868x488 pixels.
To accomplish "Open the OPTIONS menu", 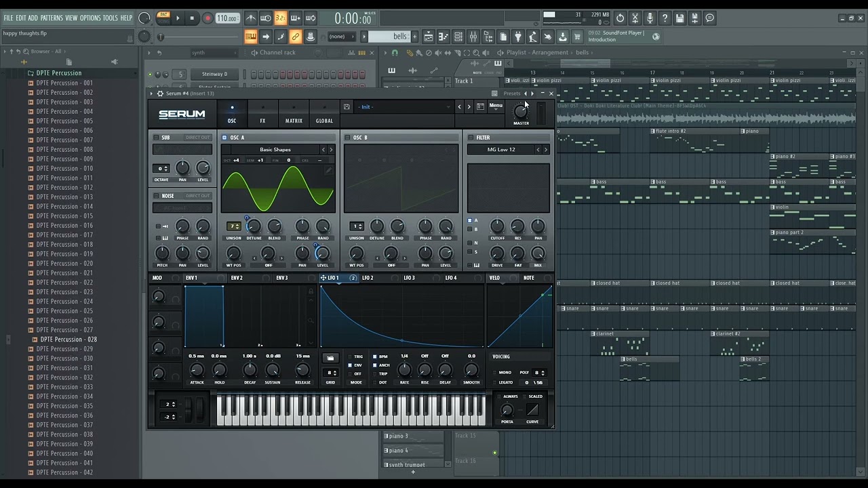I will (90, 18).
